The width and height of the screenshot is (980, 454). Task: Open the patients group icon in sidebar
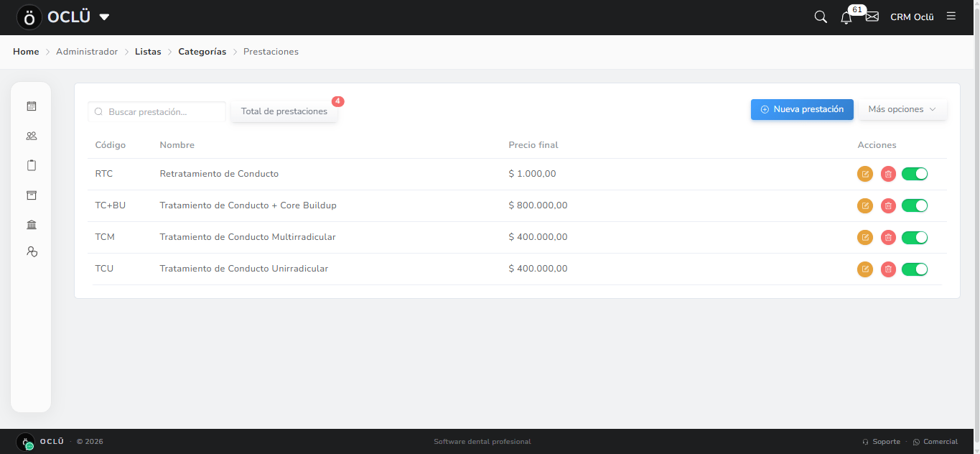(31, 136)
